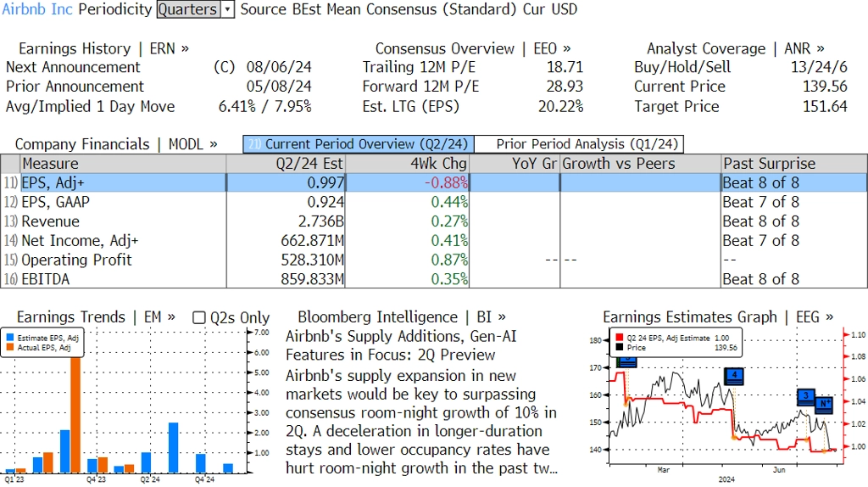Click EPS Adj+ 4Wk change -0.88%
The width and height of the screenshot is (868, 487).
446,182
